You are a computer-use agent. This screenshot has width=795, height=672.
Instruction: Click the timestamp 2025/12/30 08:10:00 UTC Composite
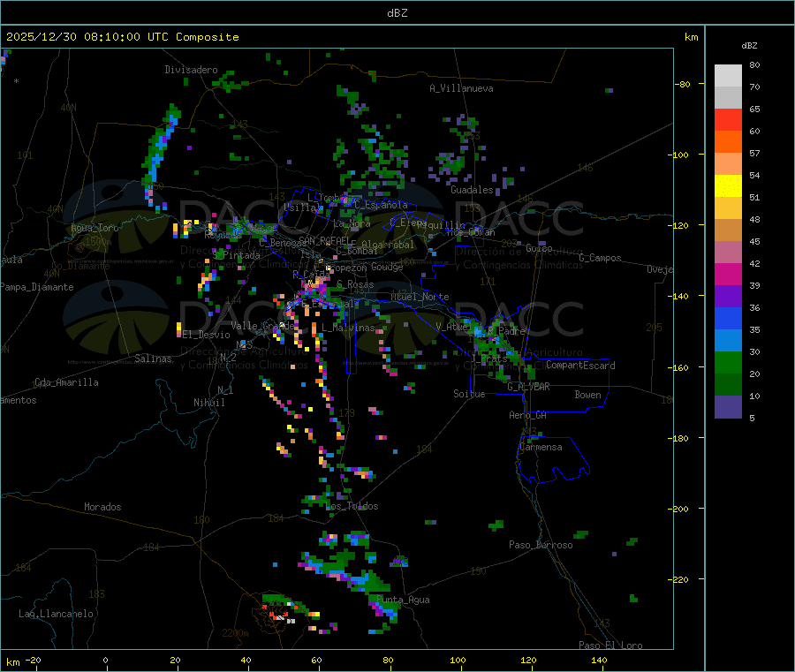coord(123,37)
